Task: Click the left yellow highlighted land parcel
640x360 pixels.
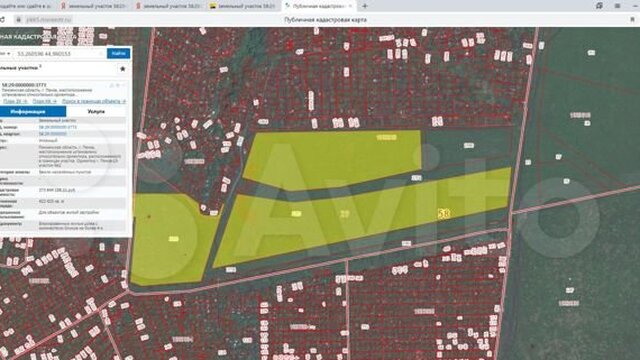Action: click(x=171, y=239)
